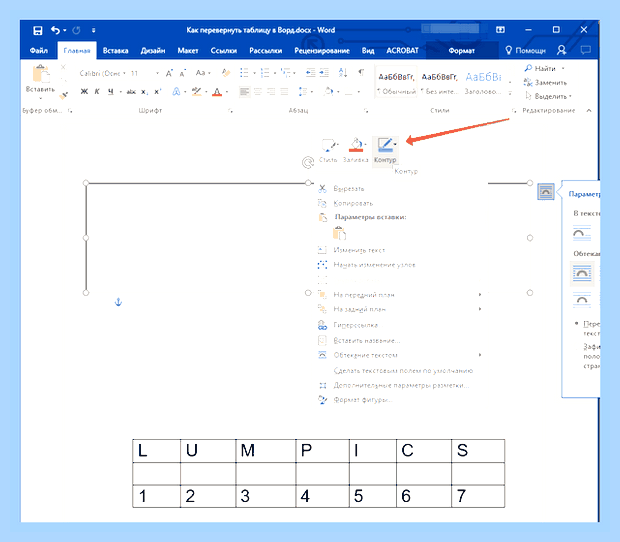Click the Контур outline pen icon
The image size is (620, 542).
click(385, 145)
